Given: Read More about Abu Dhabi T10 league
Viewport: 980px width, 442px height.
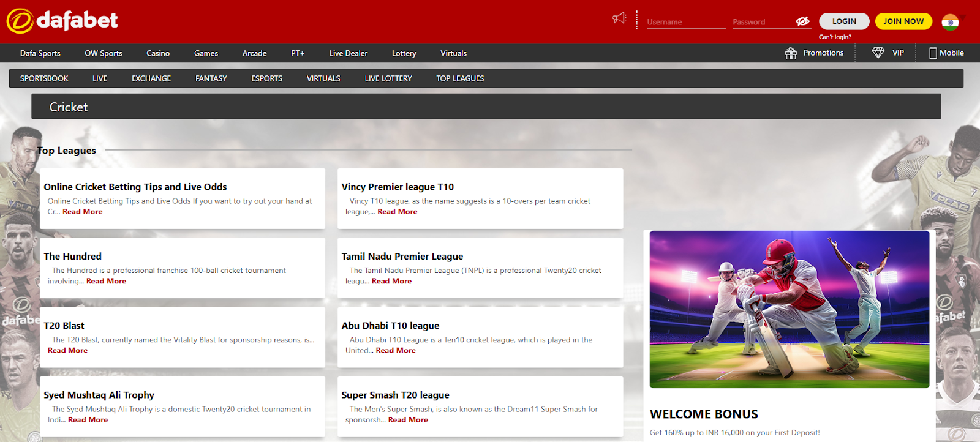Looking at the screenshot, I should [396, 351].
